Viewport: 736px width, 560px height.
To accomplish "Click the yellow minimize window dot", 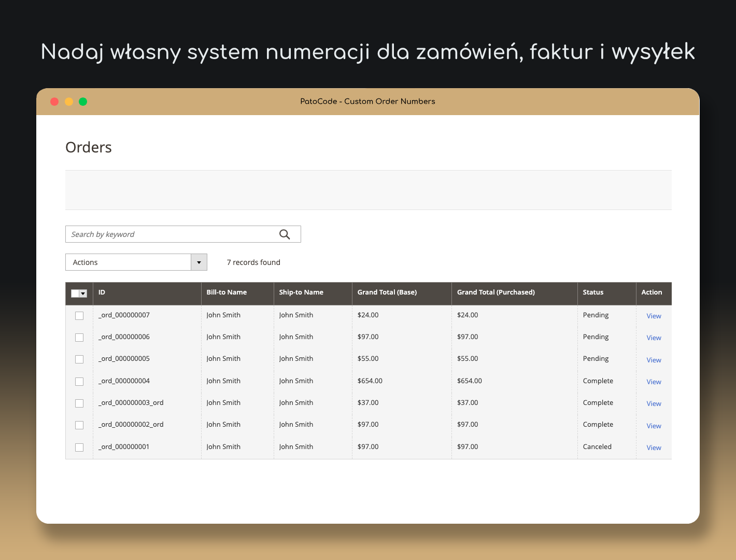I will [68, 102].
